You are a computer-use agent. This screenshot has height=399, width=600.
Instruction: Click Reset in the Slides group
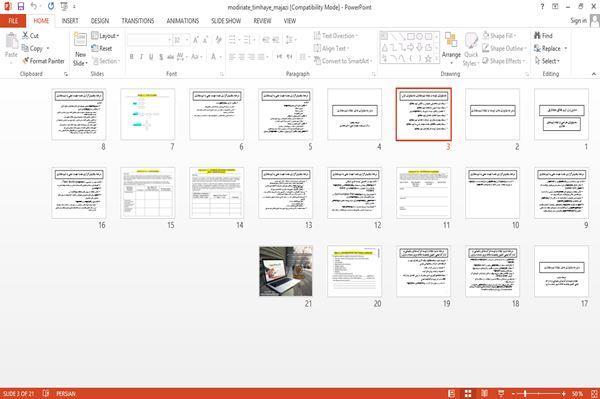pos(102,48)
